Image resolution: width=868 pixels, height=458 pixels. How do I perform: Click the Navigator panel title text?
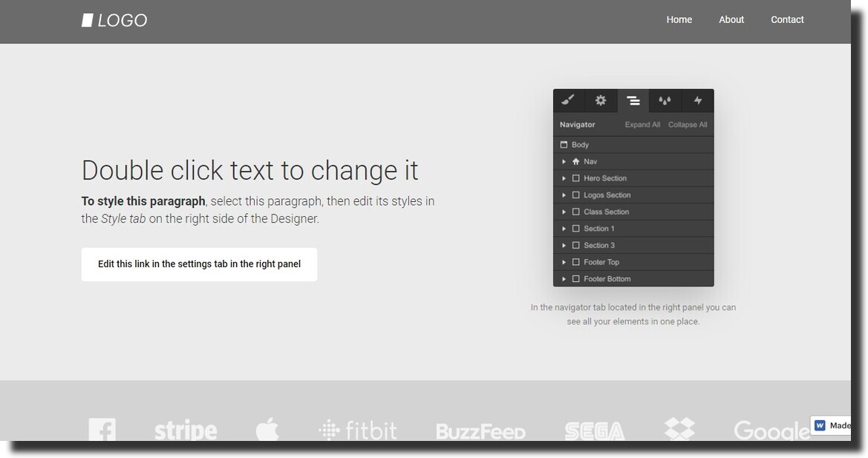tap(578, 125)
